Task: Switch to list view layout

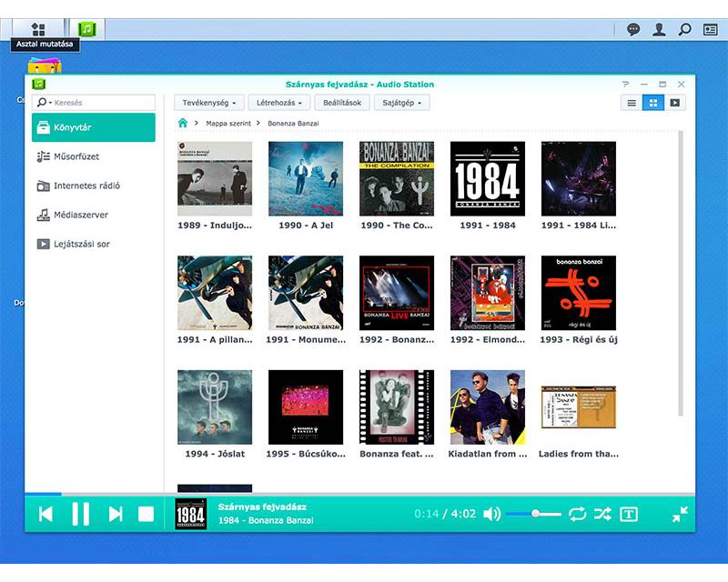Action: [x=632, y=103]
